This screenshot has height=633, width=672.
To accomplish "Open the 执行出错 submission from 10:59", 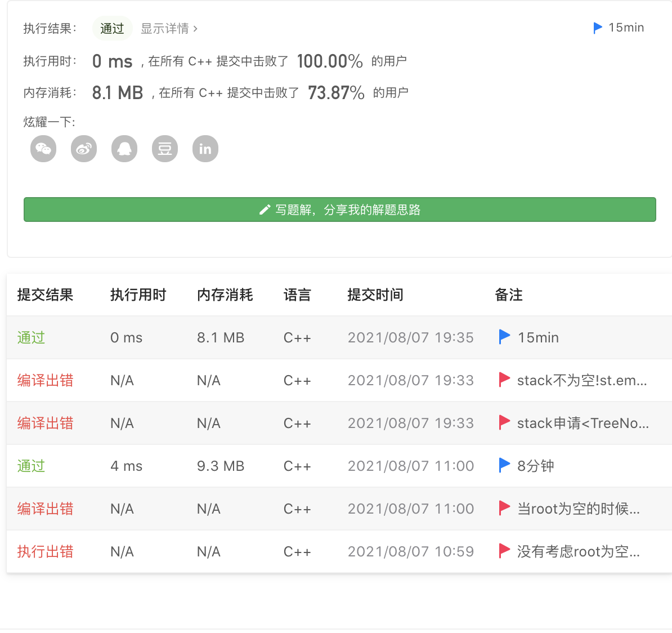I will coord(45,551).
